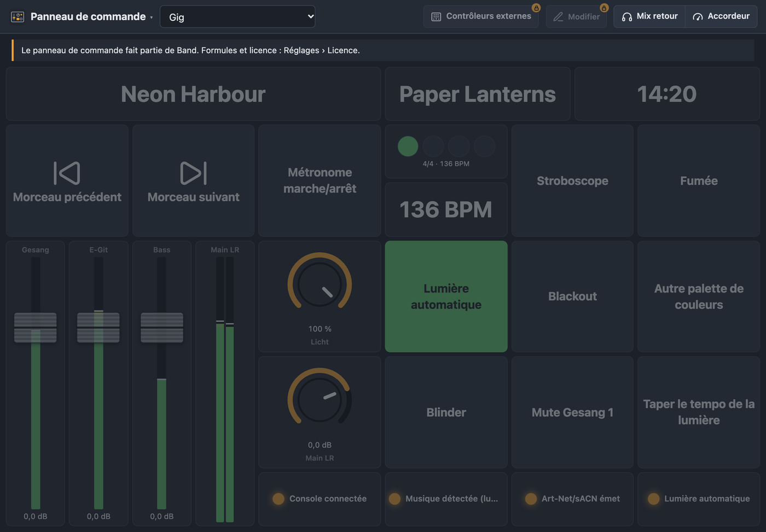Click the keypad icon in Contrôleurs externes
Screen dimensions: 766x532
click(x=436, y=17)
